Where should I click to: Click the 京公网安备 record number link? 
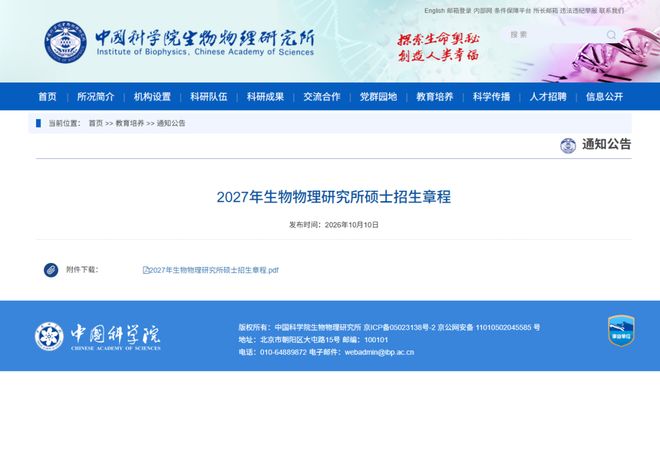pos(489,328)
